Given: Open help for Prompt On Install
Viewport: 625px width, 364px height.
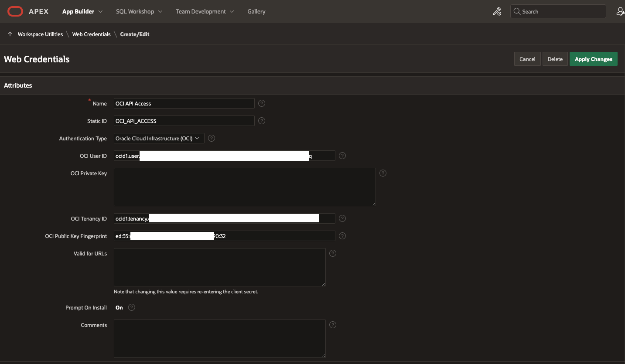Looking at the screenshot, I should coord(132,307).
